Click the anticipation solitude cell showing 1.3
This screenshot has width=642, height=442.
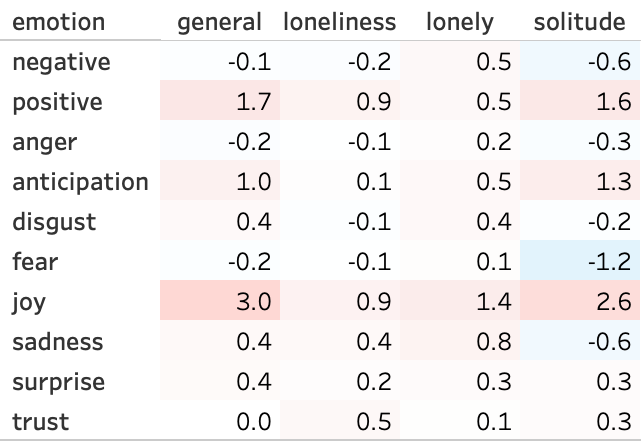pyautogui.click(x=610, y=182)
